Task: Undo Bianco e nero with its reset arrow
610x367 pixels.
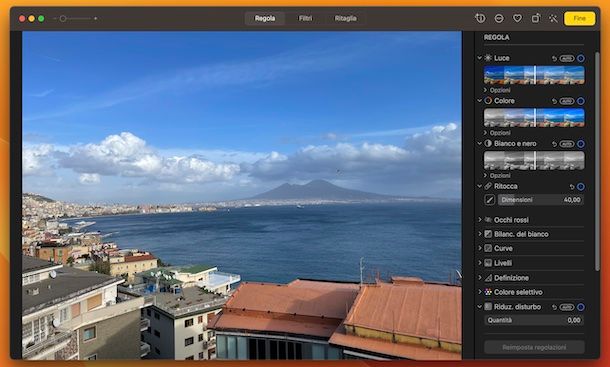Action: click(x=554, y=144)
